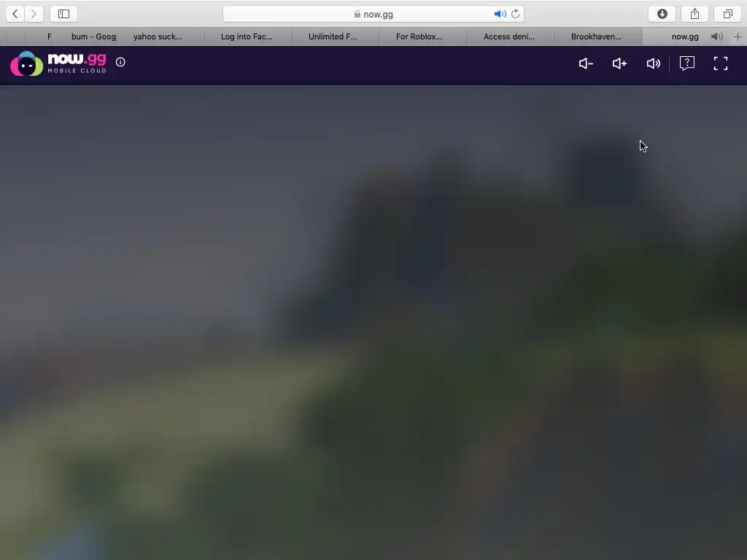Switch to the 'Unlimited F...' tab
The width and height of the screenshot is (747, 560).
[x=333, y=36]
